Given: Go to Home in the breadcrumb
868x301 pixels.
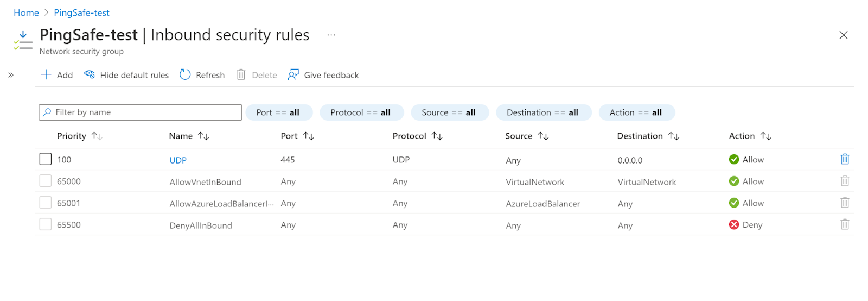Looking at the screenshot, I should (x=26, y=12).
